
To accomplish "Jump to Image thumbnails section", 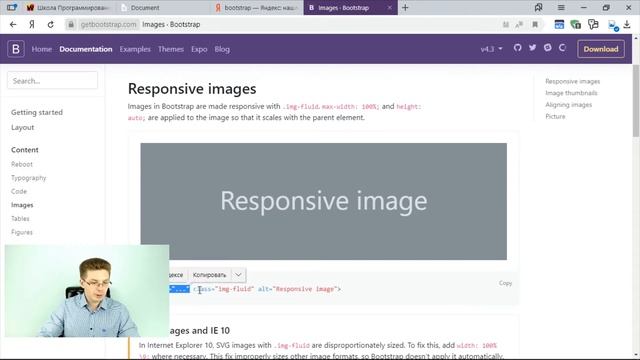I will [571, 93].
